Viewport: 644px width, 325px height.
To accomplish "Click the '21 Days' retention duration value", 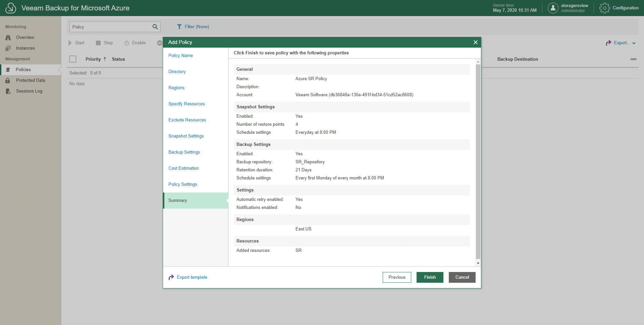I will click(x=304, y=170).
